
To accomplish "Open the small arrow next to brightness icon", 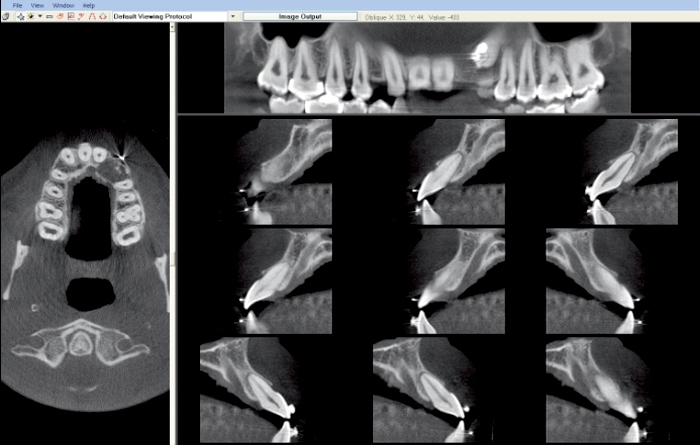I will (x=40, y=17).
